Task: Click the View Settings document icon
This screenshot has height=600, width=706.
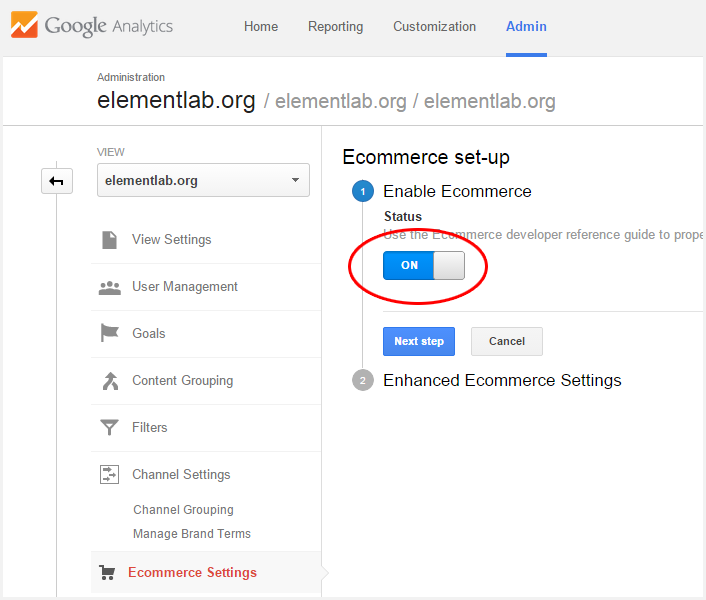Action: 109,240
